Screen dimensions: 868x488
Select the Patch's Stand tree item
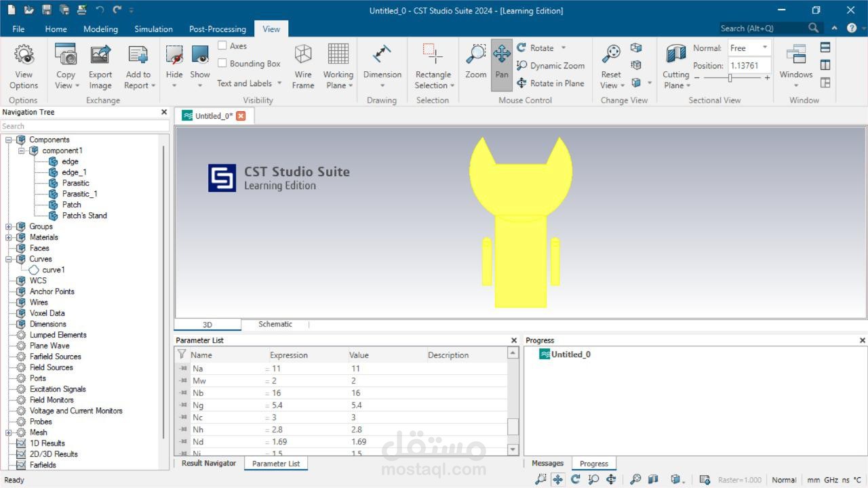84,216
